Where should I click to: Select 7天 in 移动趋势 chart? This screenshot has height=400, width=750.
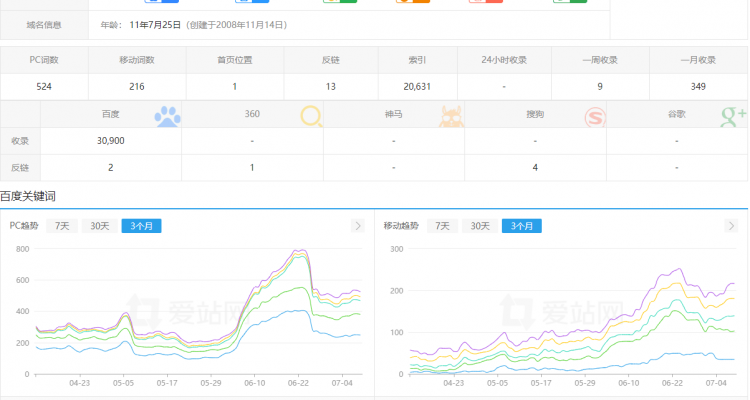[x=442, y=226]
